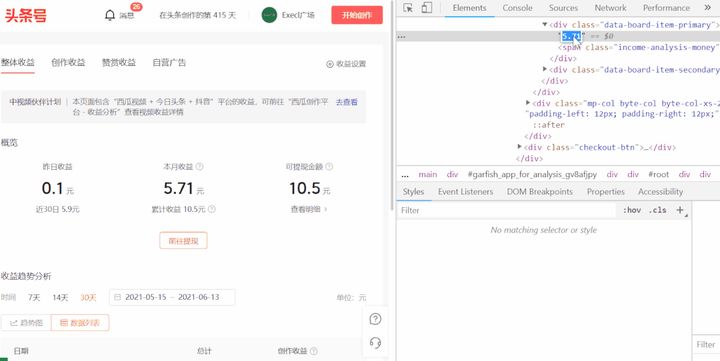Select the highlighted 5.71 text node
This screenshot has height=361, width=720.
(x=572, y=36)
